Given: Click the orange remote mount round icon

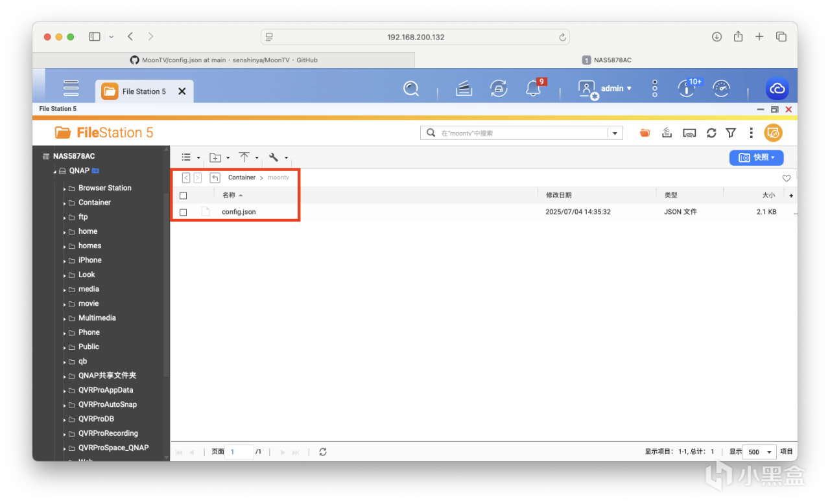Looking at the screenshot, I should [x=773, y=133].
